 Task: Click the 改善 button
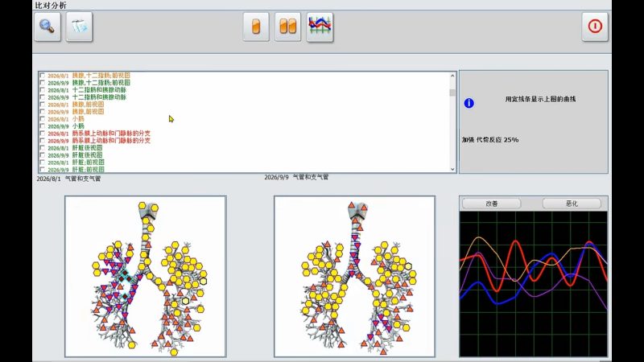492,204
